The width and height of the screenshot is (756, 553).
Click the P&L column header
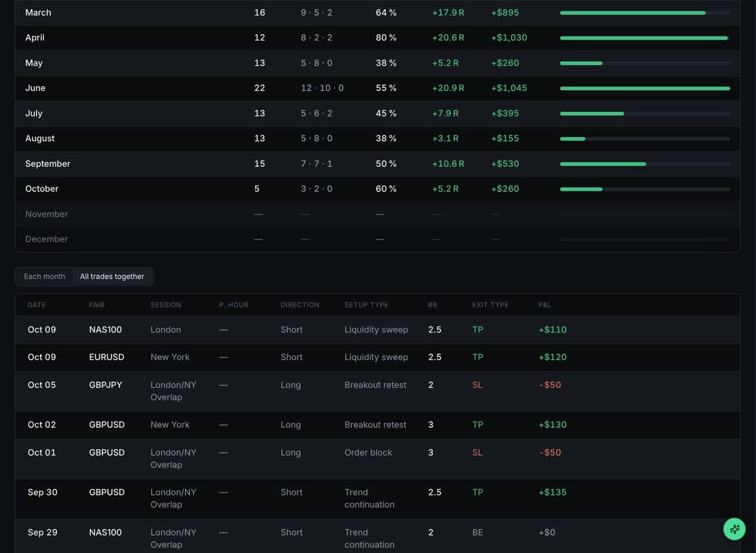[x=545, y=305]
